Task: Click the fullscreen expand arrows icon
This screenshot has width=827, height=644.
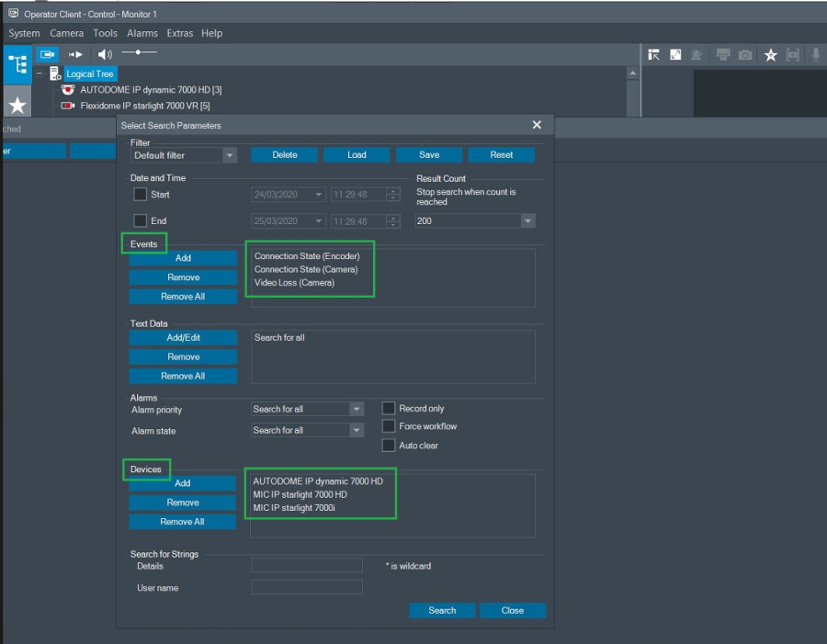Action: click(x=675, y=55)
